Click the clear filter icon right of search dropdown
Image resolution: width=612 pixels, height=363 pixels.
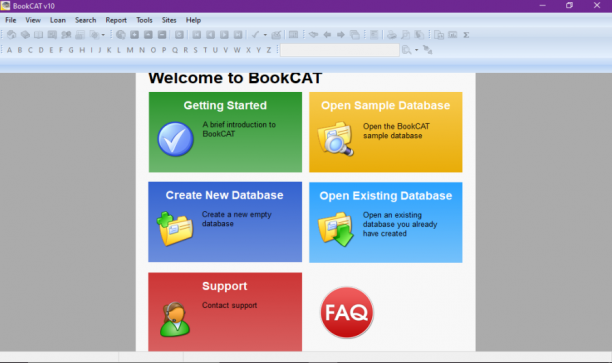(x=428, y=50)
